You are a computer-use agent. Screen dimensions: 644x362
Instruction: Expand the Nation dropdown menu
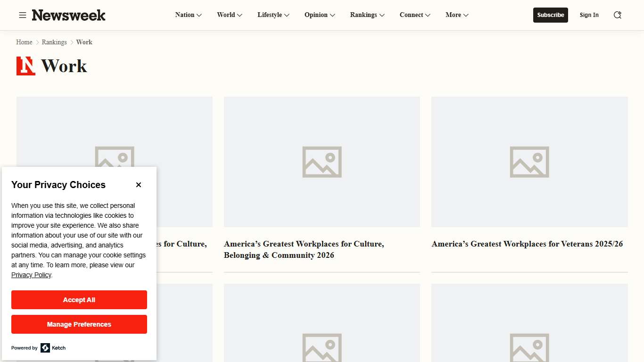coord(188,15)
